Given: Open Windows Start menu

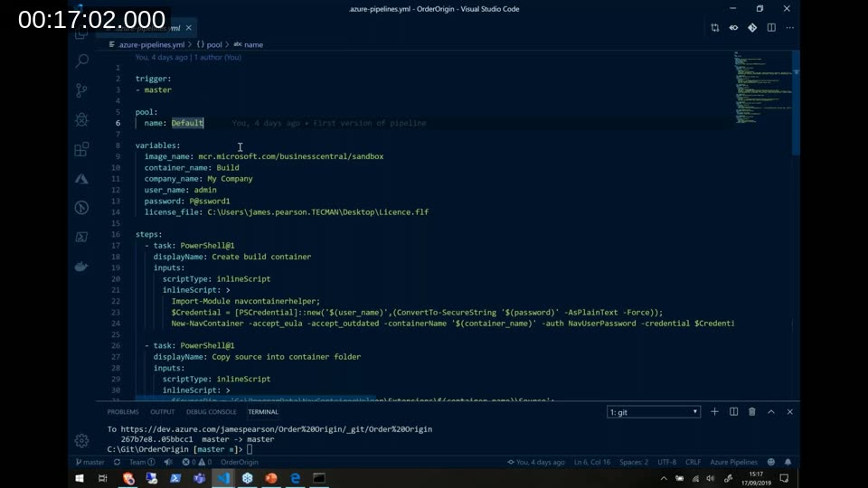Looking at the screenshot, I should [x=80, y=478].
